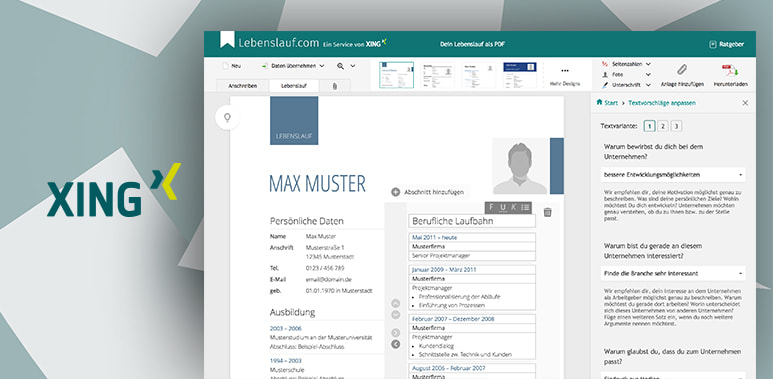Image resolution: width=773 pixels, height=379 pixels.
Task: Toggle bullet list formatting
Action: click(526, 207)
